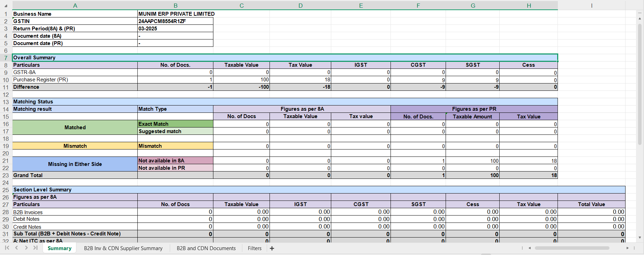Select the GSTIN value cell 24AAPCM8554R1ZF
This screenshot has height=255, width=644.
[175, 21]
